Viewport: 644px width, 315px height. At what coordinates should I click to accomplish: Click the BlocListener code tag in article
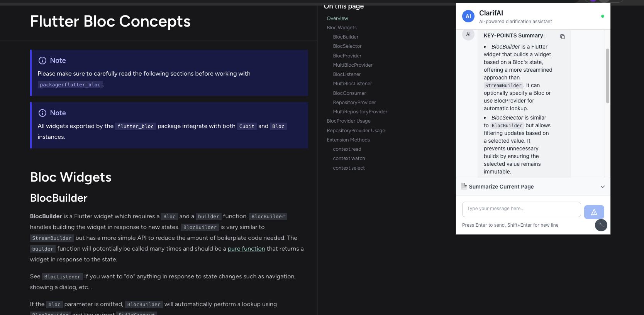click(62, 277)
